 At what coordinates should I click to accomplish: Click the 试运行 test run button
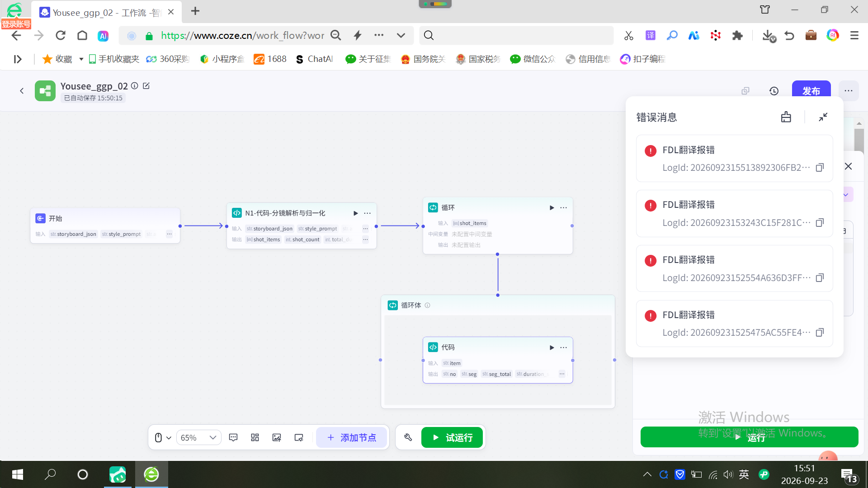452,437
